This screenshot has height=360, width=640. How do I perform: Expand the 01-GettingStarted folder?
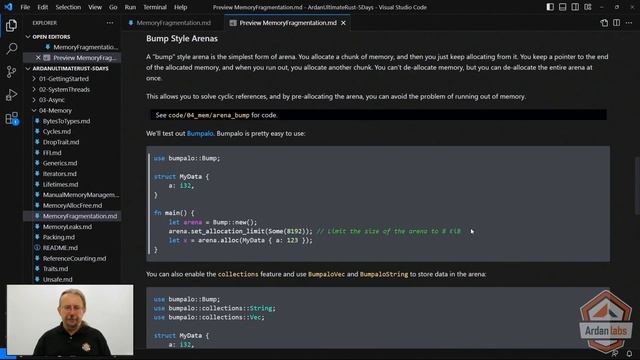pyautogui.click(x=64, y=79)
